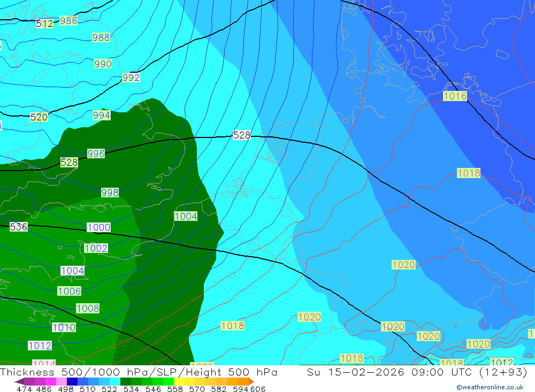The image size is (535, 392).
Task: Click the 570 legend value
Action: (197, 389)
